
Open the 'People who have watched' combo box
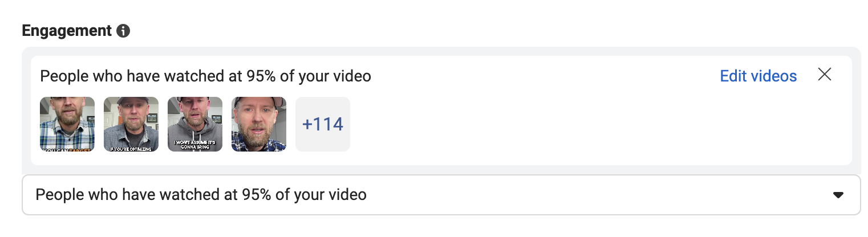[441, 195]
